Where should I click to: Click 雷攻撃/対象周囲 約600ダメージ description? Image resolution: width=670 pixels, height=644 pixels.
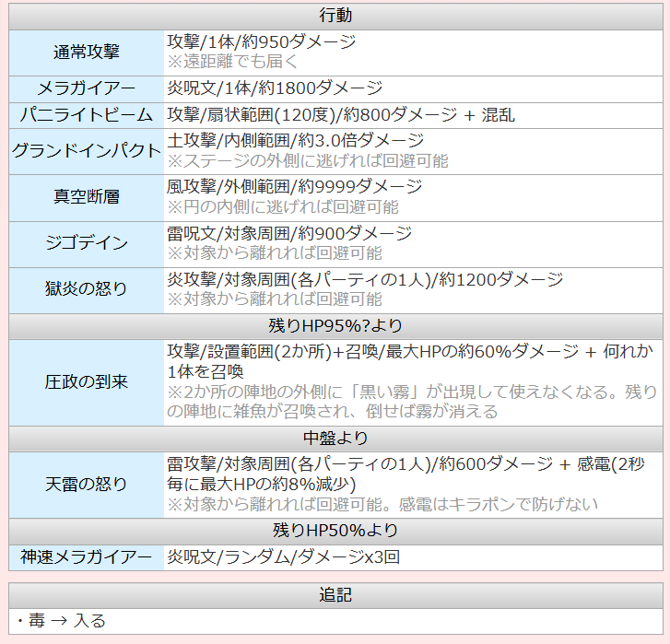[406, 474]
